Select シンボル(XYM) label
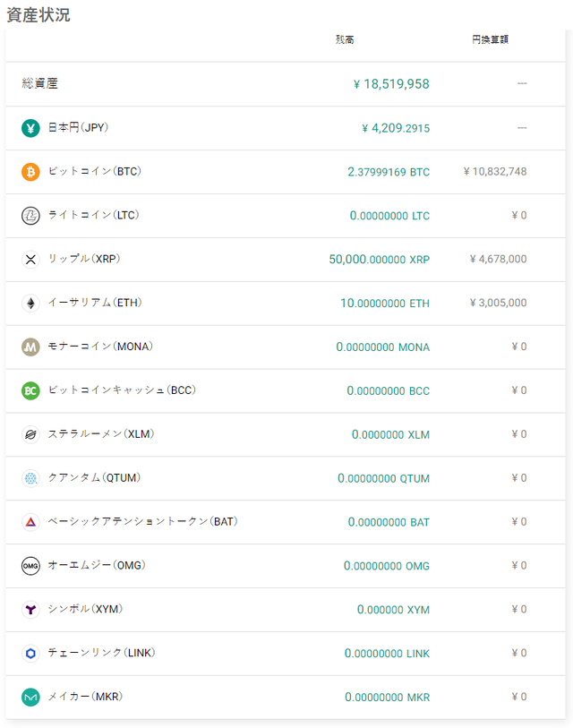 click(85, 609)
